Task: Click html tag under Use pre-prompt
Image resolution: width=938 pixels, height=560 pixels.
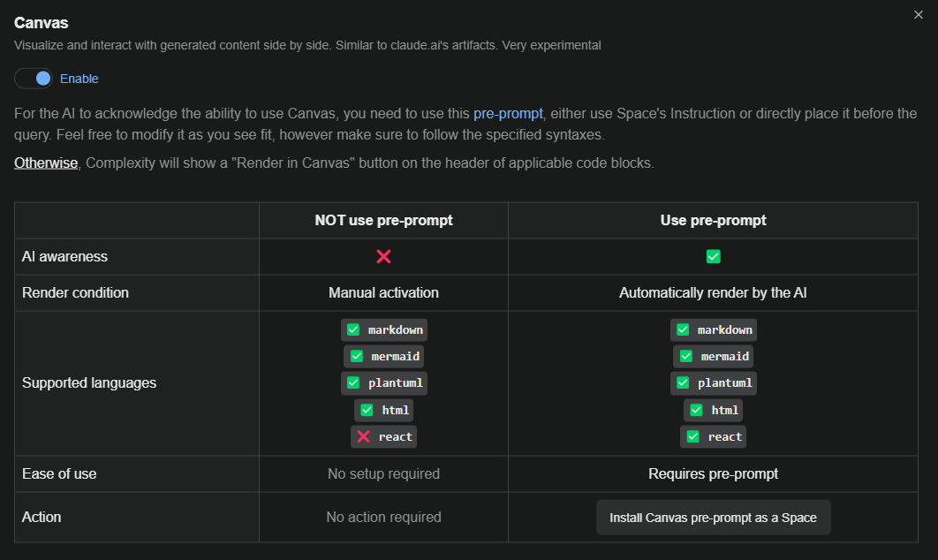Action: coord(713,410)
